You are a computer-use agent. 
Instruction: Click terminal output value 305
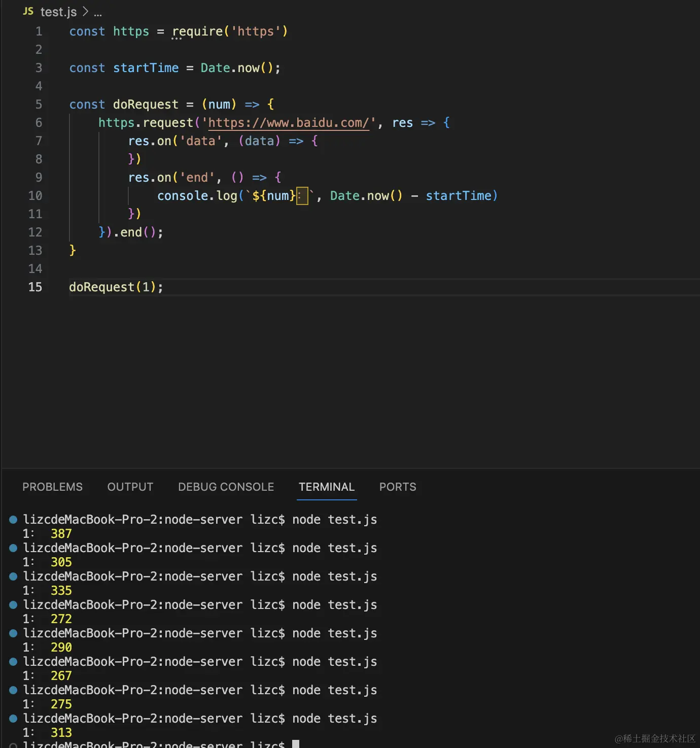pos(61,562)
